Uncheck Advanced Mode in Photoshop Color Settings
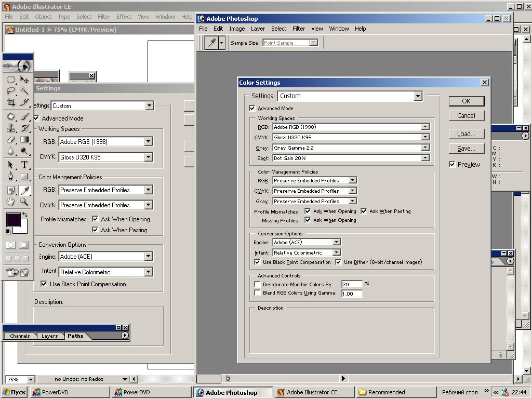532x399 pixels. click(x=252, y=108)
